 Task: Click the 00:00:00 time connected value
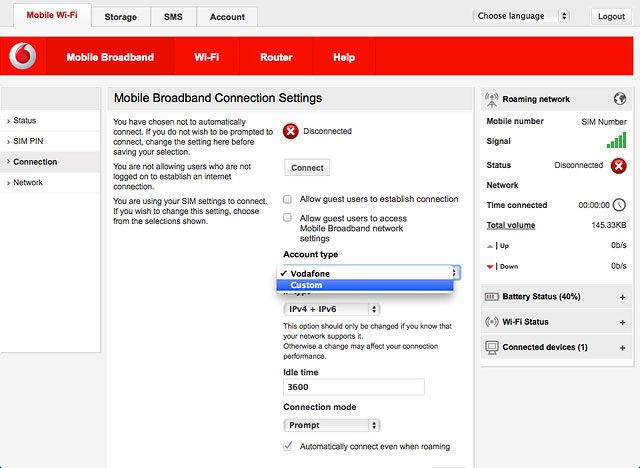[594, 205]
